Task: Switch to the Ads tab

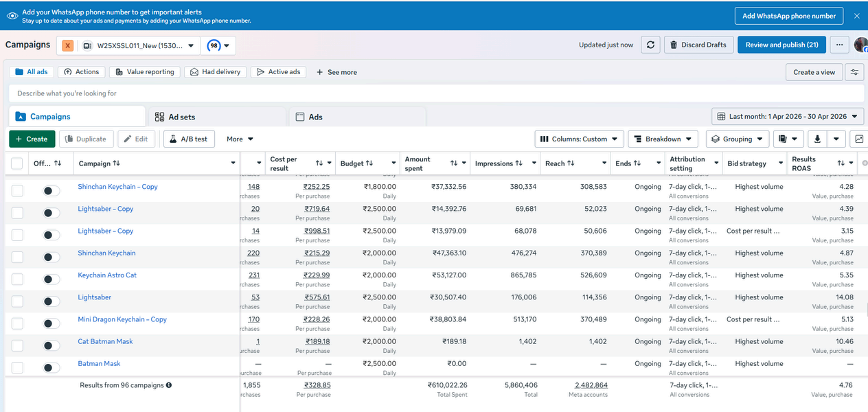Action: pyautogui.click(x=357, y=117)
